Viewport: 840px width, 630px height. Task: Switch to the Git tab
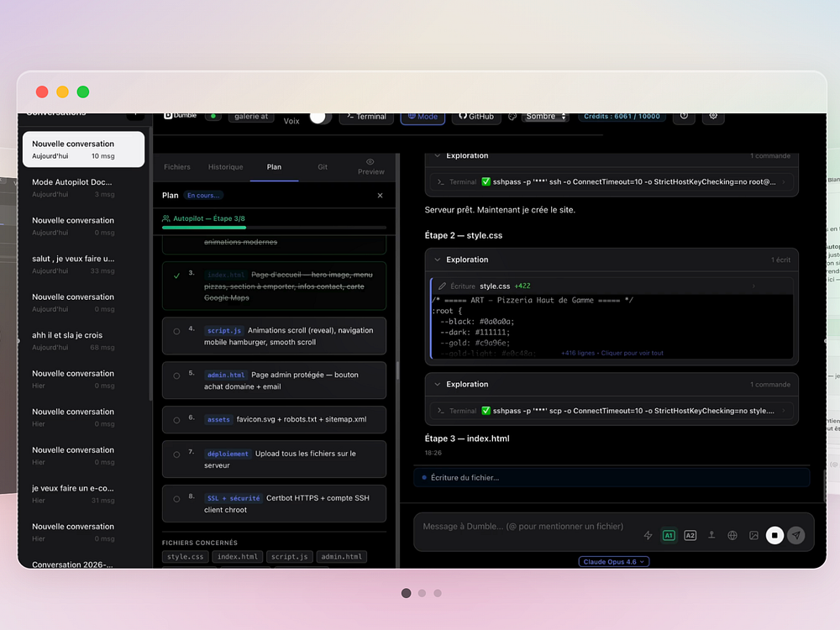point(323,167)
